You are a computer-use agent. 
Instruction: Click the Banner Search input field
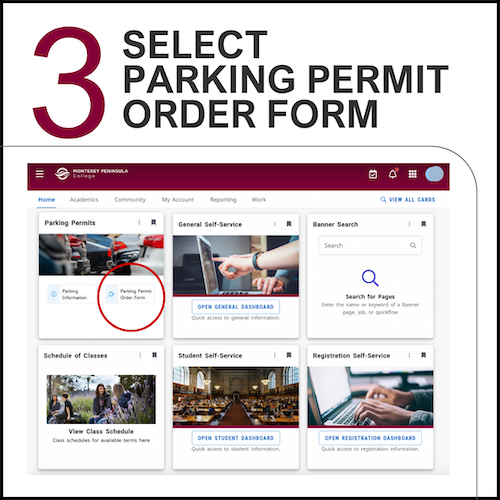pos(370,245)
